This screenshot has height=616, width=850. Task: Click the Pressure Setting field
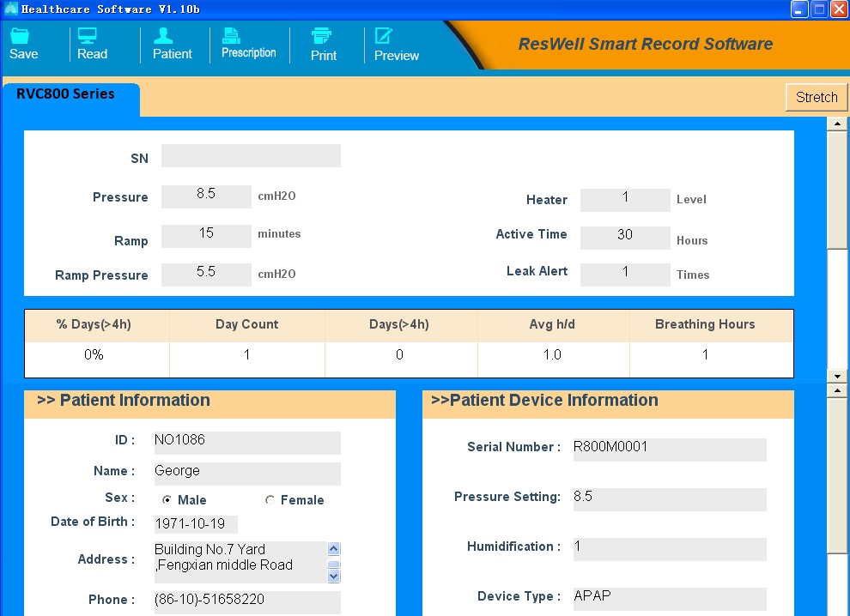coord(670,499)
